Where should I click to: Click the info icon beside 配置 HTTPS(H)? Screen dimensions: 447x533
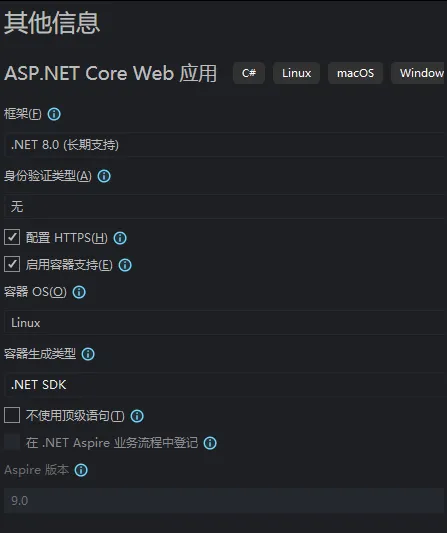click(x=120, y=238)
